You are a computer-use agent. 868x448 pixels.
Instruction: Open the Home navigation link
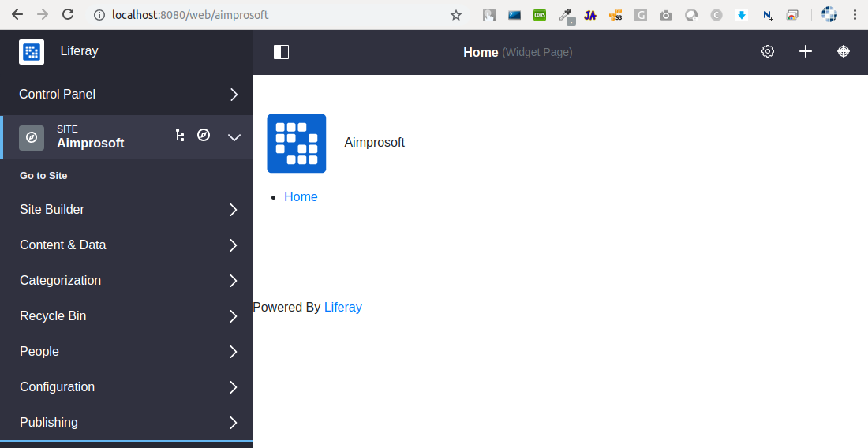pyautogui.click(x=301, y=197)
